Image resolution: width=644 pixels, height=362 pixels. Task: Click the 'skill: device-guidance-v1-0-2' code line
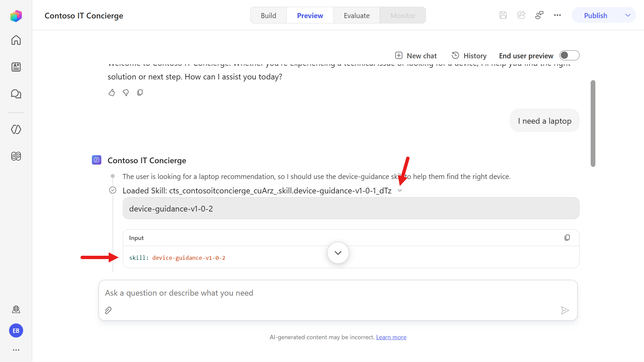[x=177, y=258]
